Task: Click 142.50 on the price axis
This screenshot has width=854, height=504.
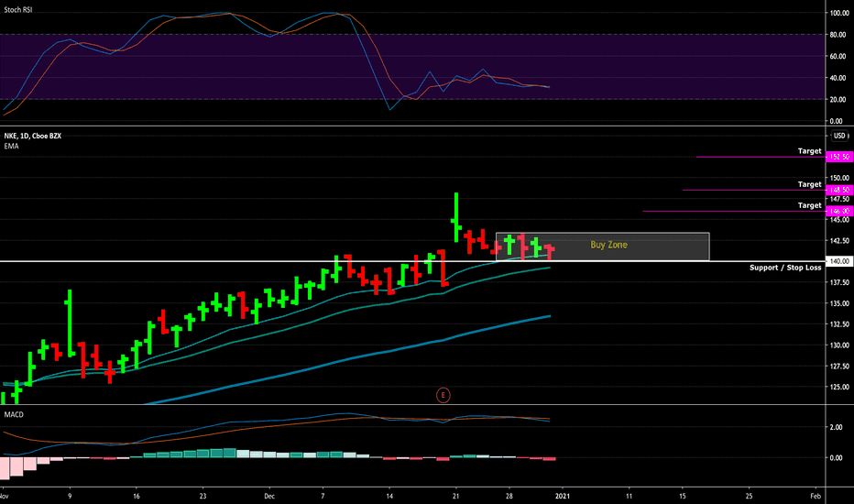Action: (839, 240)
